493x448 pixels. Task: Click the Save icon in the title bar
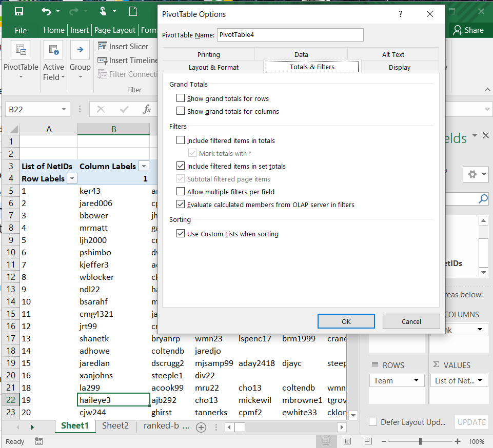(19, 11)
